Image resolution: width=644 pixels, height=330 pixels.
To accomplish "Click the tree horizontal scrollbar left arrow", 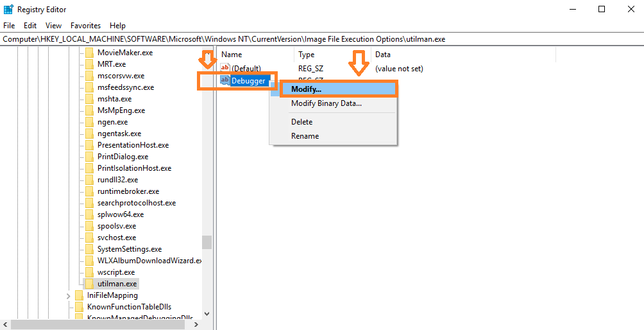I will [4, 324].
